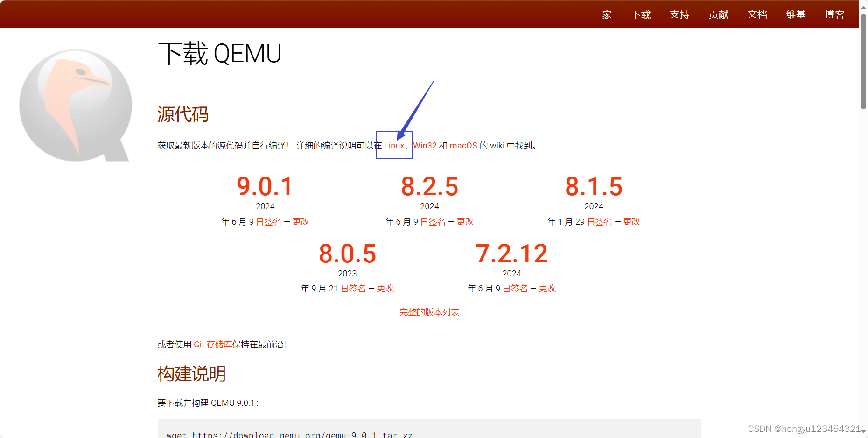
Task: Open the 更改 link under 9.0.1
Action: coord(301,222)
